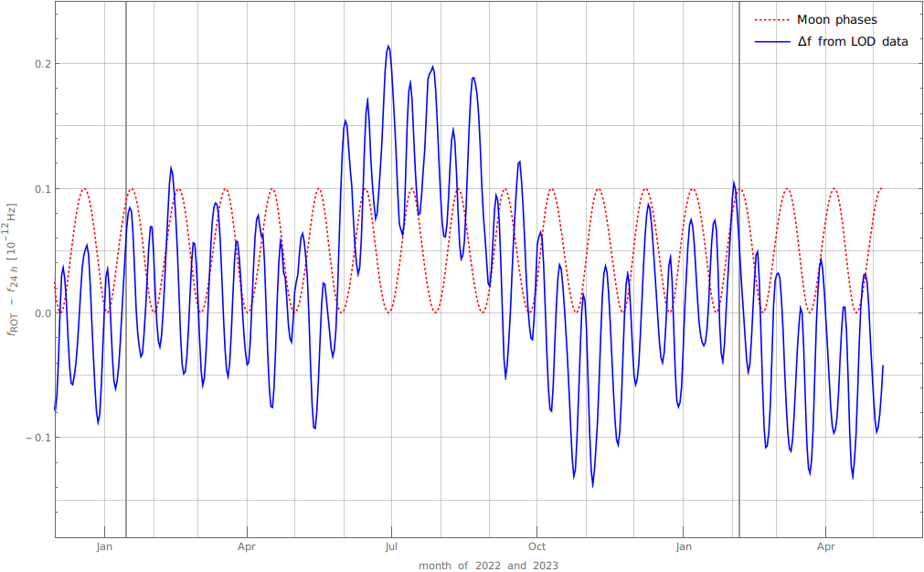The height and width of the screenshot is (572, 924).
Task: Click the 2023 Jan x-axis tick label
Action: [x=685, y=547]
